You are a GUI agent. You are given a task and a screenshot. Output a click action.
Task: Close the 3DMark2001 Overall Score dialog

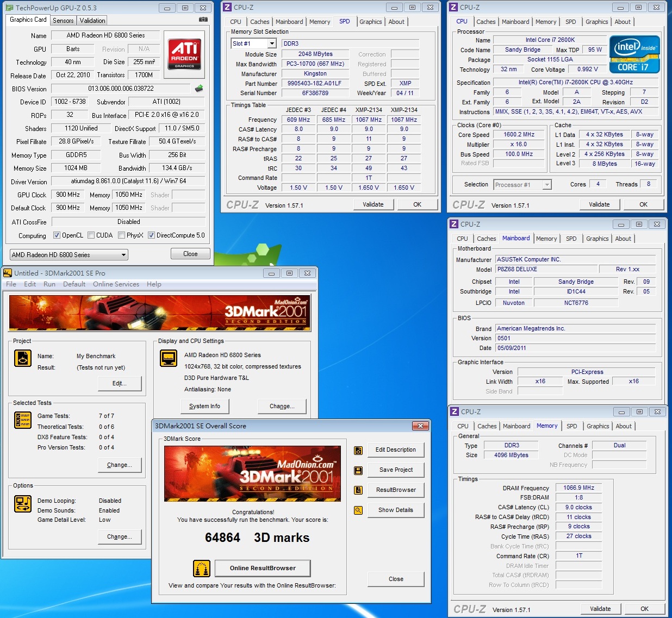[x=420, y=426]
